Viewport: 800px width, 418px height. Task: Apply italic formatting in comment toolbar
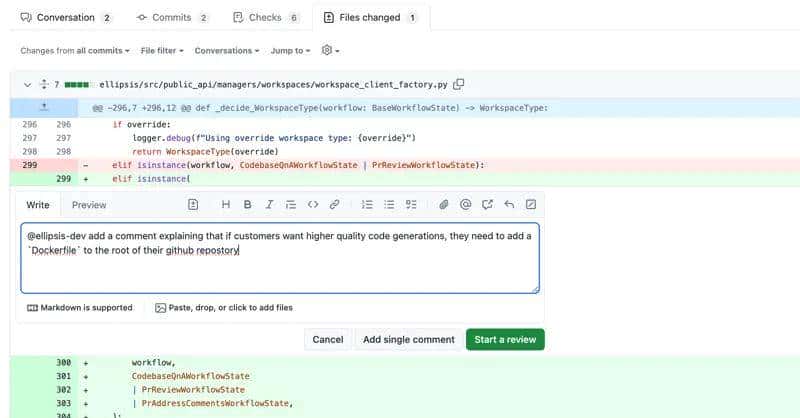point(269,205)
